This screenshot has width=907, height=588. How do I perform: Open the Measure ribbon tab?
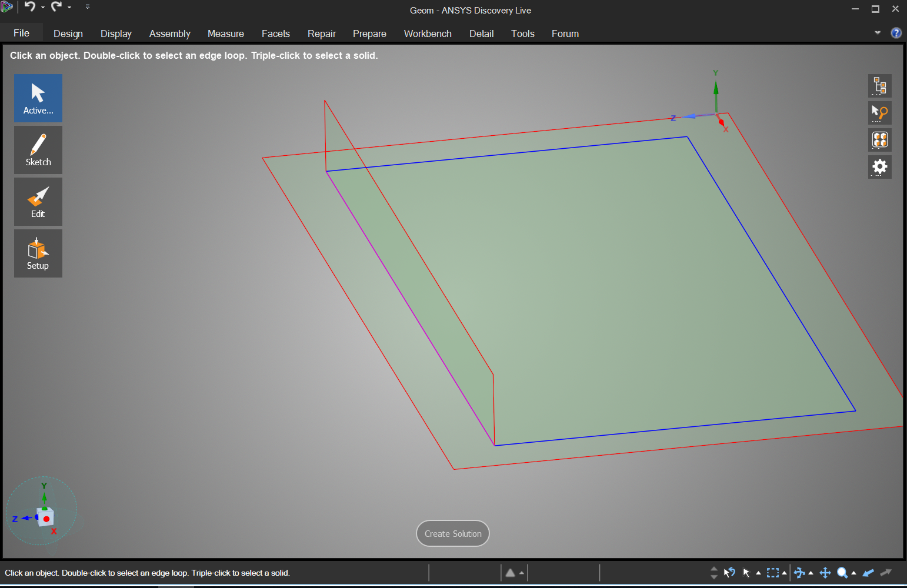(x=225, y=34)
